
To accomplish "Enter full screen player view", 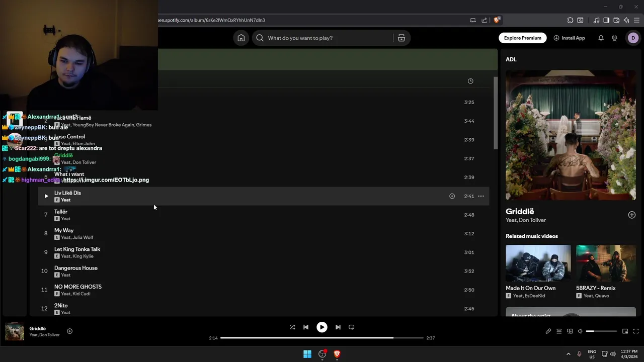I will click(x=636, y=331).
